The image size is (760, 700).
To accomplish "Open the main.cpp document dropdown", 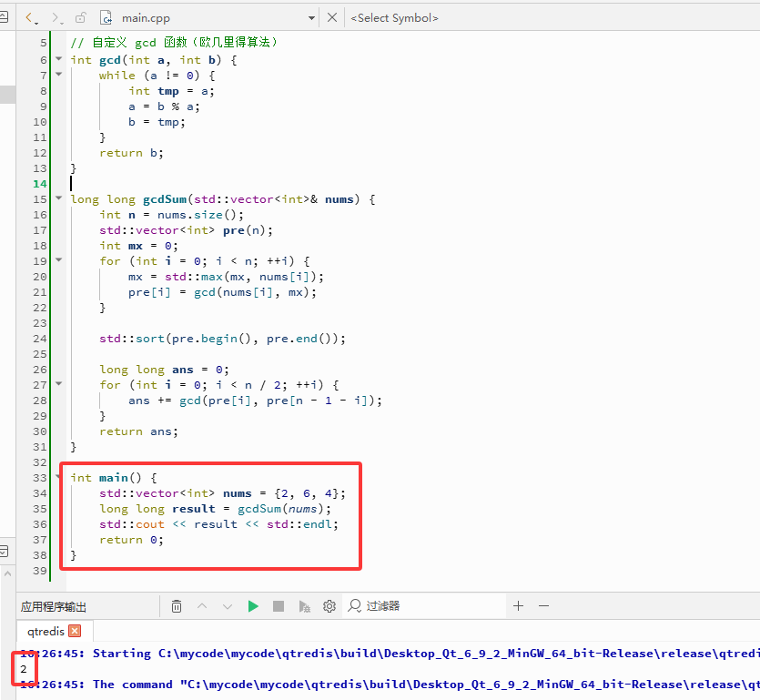I will pos(311,18).
